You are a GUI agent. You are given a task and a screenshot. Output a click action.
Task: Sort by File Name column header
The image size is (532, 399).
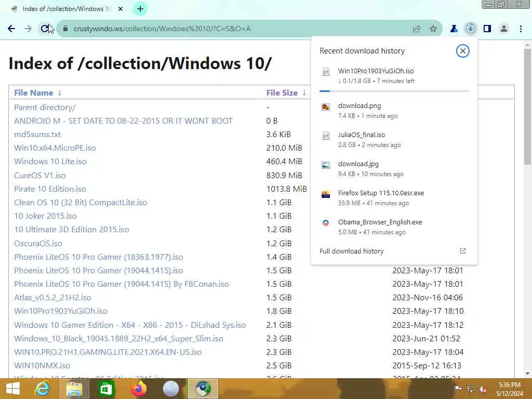click(x=34, y=92)
